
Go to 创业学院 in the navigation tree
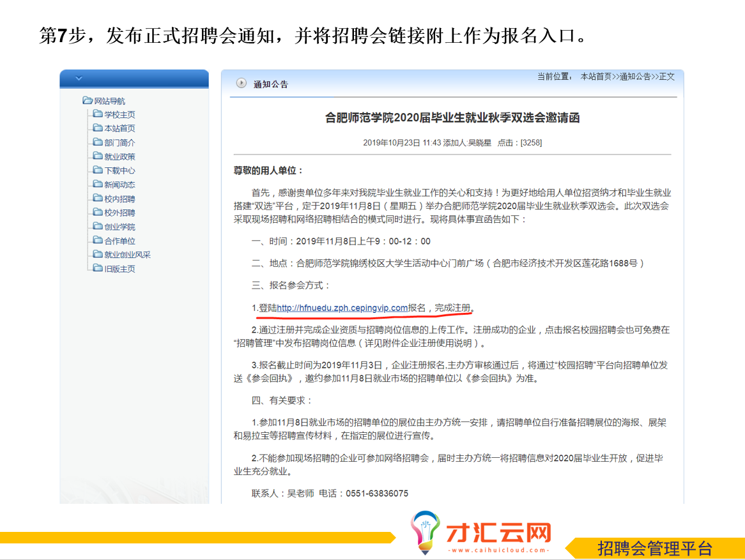tap(119, 227)
